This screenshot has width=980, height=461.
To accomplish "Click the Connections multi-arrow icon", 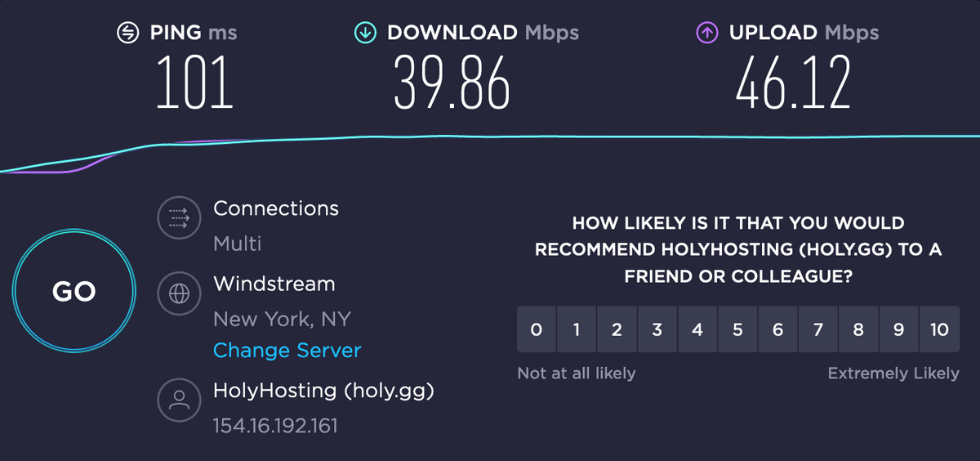I will (x=178, y=217).
